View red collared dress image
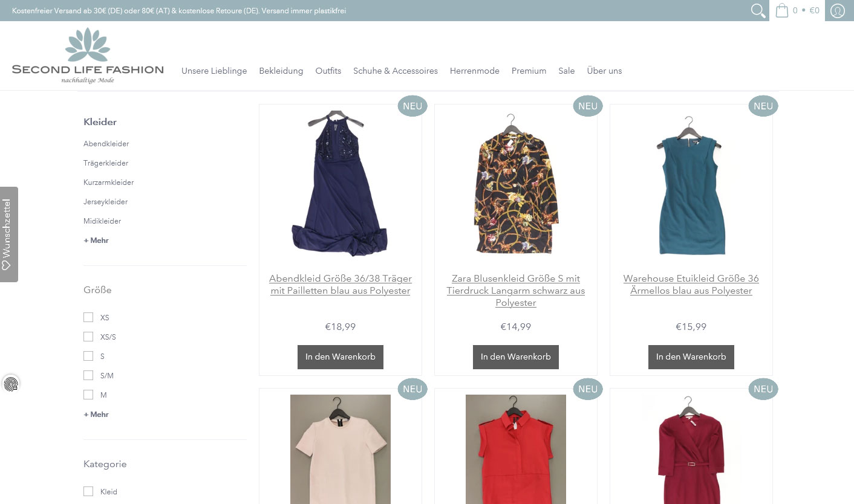Viewport: 854px width, 504px height. point(516,449)
